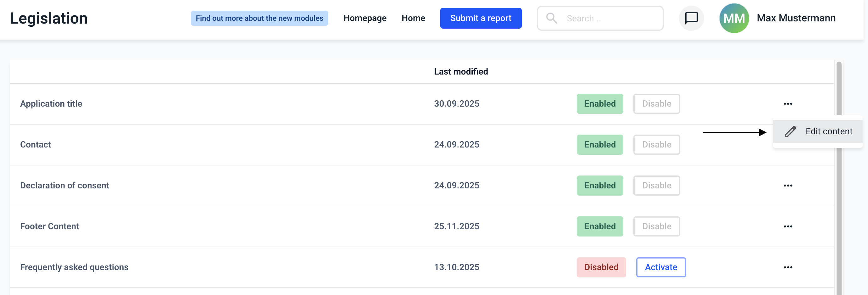This screenshot has width=868, height=295.
Task: Open three-dot menu for Application title
Action: tap(788, 104)
